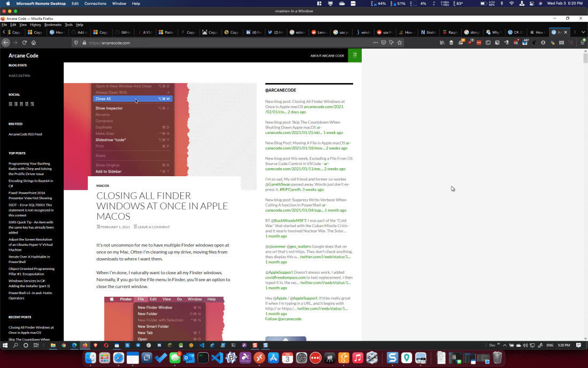The image size is (588, 368).
Task: Open the Firefox Library icon
Action: point(442,42)
